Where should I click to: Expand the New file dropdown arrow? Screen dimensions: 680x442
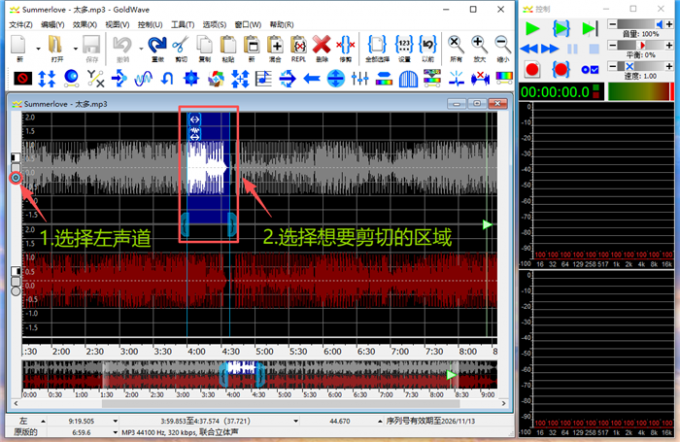(x=38, y=46)
